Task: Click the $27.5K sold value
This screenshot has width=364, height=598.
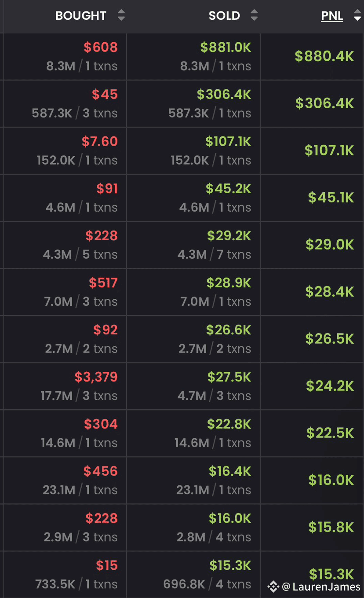Action: 229,377
